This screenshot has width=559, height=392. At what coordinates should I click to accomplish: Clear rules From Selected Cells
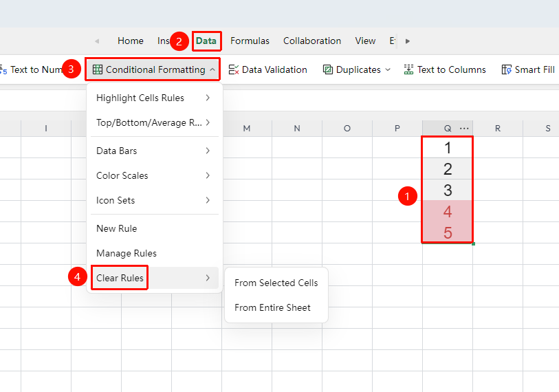(276, 283)
